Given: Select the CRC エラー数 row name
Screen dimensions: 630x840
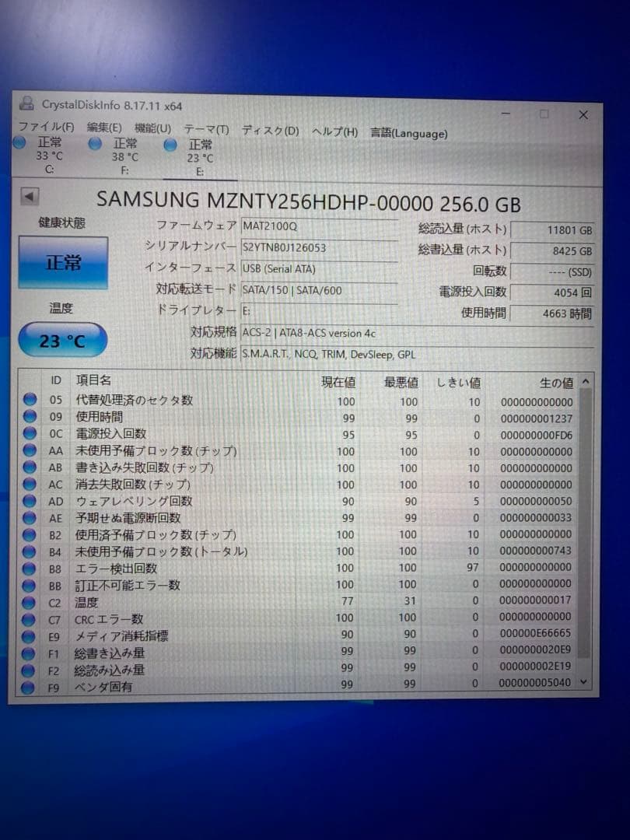Looking at the screenshot, I should tap(109, 619).
